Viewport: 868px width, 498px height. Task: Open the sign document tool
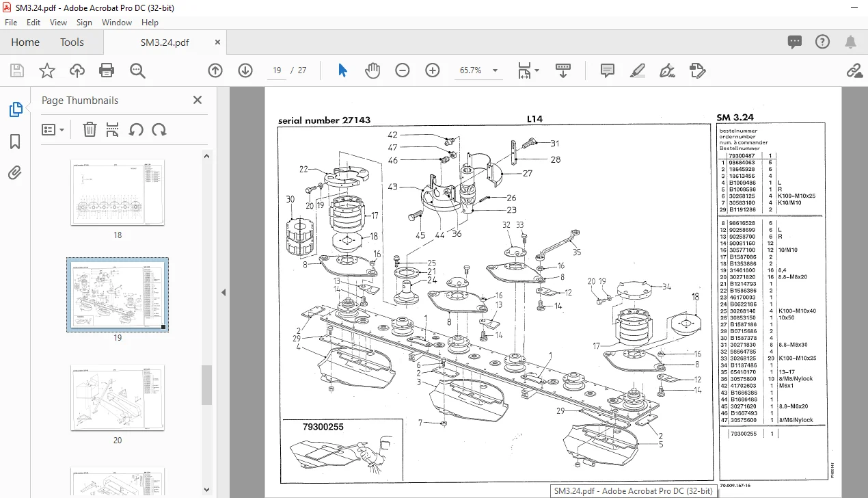pos(667,70)
